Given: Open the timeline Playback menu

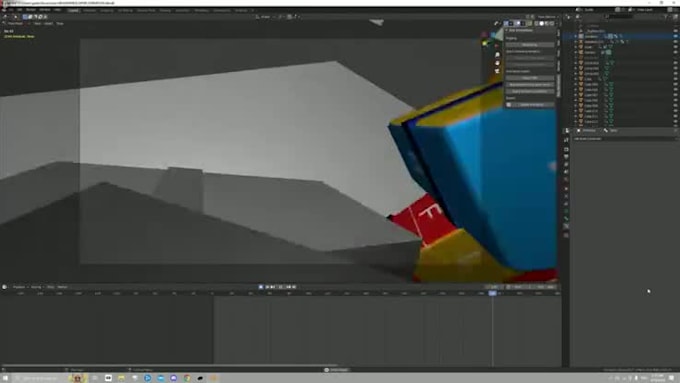Looking at the screenshot, I should (x=19, y=287).
